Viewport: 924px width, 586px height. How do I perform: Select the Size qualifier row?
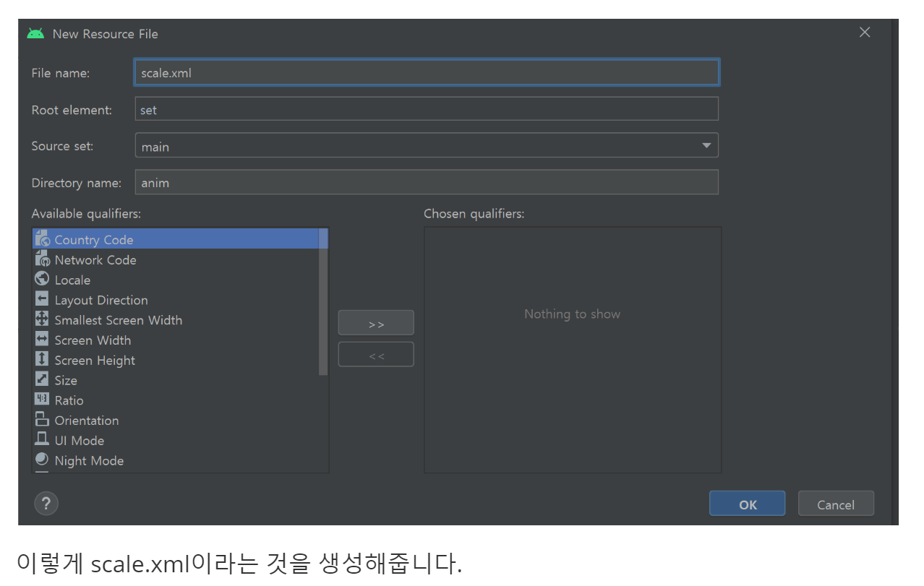[176, 380]
